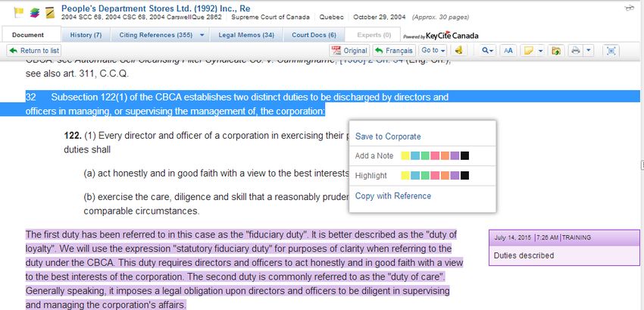The image size is (644, 310).
Task: Expand the sticky note options arrow
Action: pyautogui.click(x=540, y=51)
